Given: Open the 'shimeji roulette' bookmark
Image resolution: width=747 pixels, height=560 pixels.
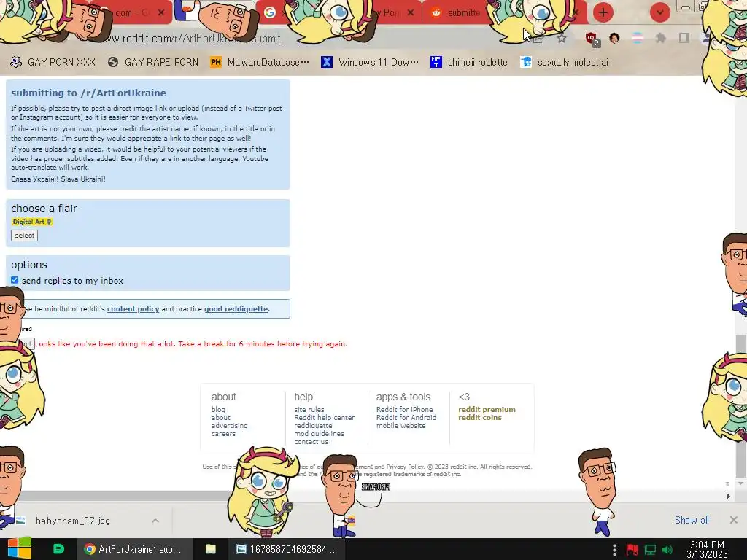Looking at the screenshot, I should 469,63.
